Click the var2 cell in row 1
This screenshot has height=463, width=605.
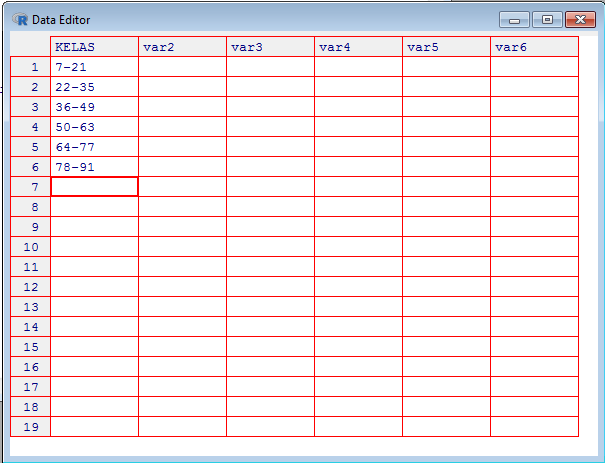pyautogui.click(x=183, y=67)
